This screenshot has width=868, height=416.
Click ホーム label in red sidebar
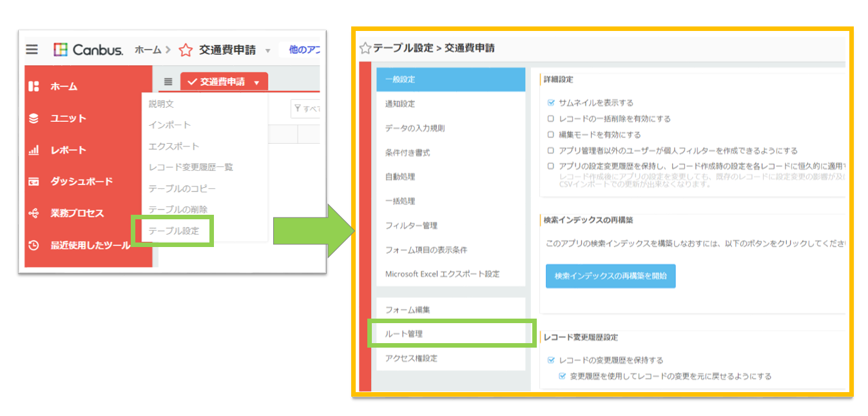point(64,86)
